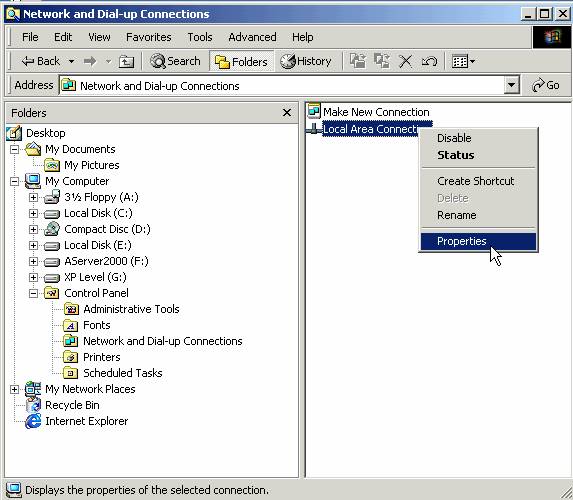Click the Delete X toolbar icon
This screenshot has width=573, height=500.
[405, 61]
